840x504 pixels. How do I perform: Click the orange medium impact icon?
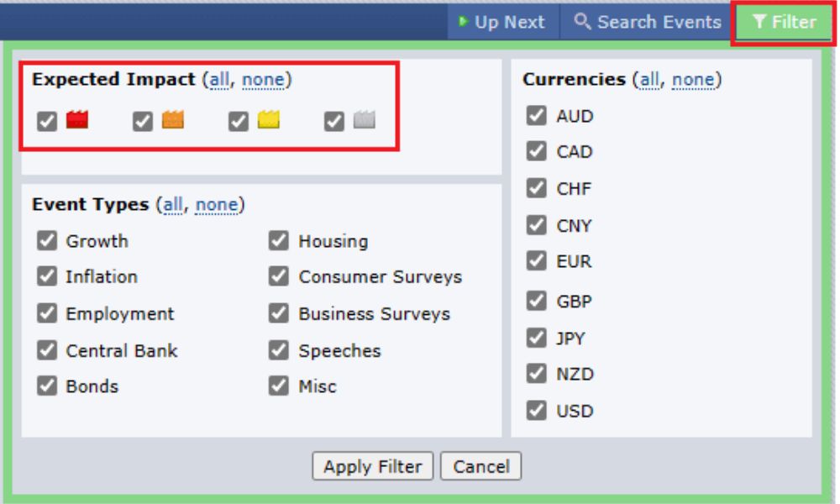[x=173, y=120]
